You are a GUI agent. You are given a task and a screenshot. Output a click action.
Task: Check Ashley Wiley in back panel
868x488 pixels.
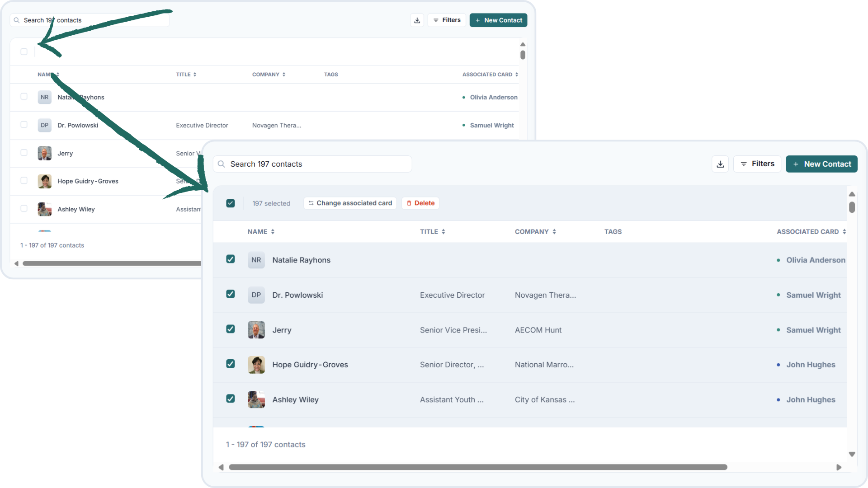[24, 208]
